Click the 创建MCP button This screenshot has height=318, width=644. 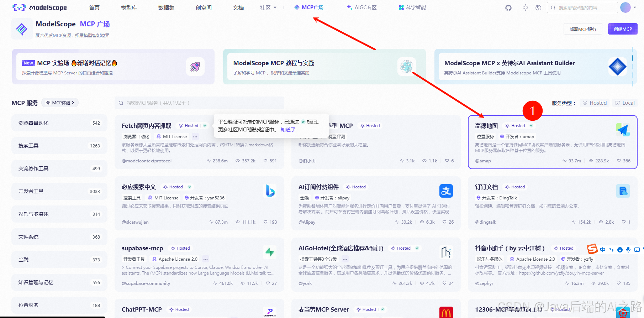coord(623,29)
